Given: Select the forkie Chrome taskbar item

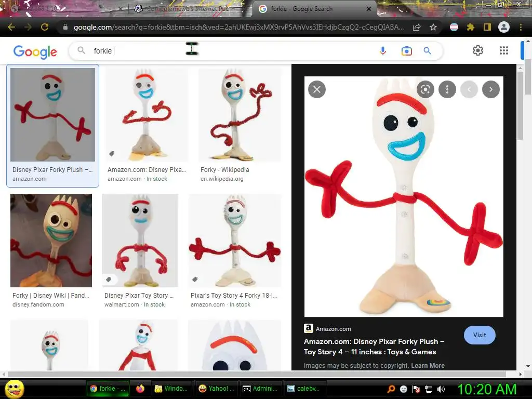Looking at the screenshot, I should (x=108, y=389).
